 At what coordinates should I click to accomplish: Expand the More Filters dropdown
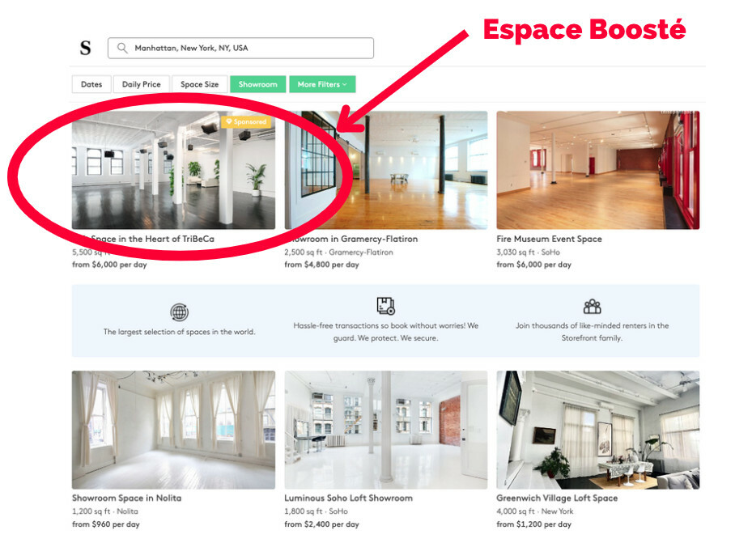pyautogui.click(x=322, y=84)
